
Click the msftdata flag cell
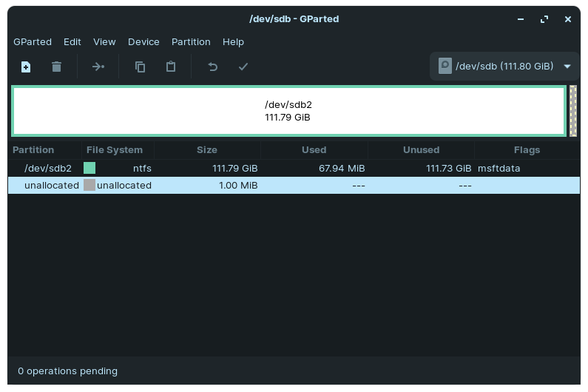pyautogui.click(x=499, y=169)
